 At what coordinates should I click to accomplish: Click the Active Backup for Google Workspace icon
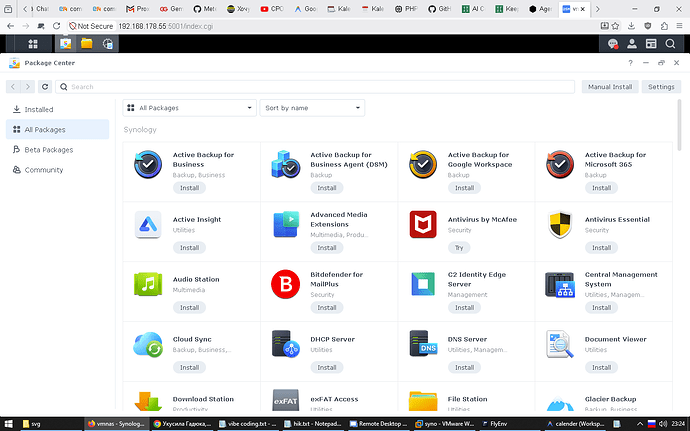(x=423, y=164)
